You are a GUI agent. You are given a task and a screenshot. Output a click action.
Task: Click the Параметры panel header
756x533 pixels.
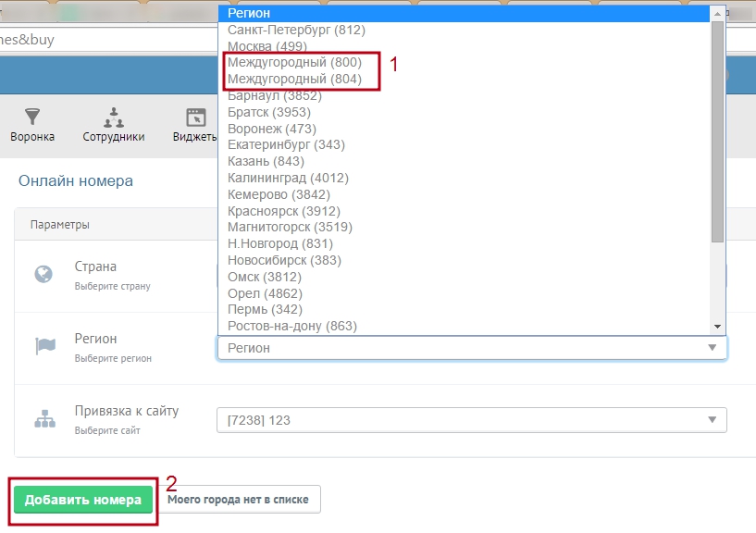(60, 224)
